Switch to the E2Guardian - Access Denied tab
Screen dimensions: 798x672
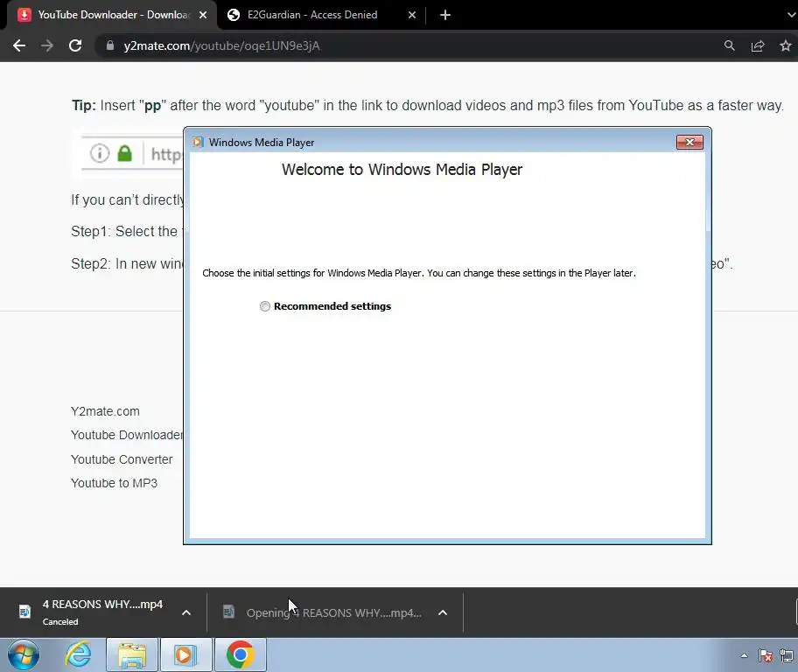312,15
